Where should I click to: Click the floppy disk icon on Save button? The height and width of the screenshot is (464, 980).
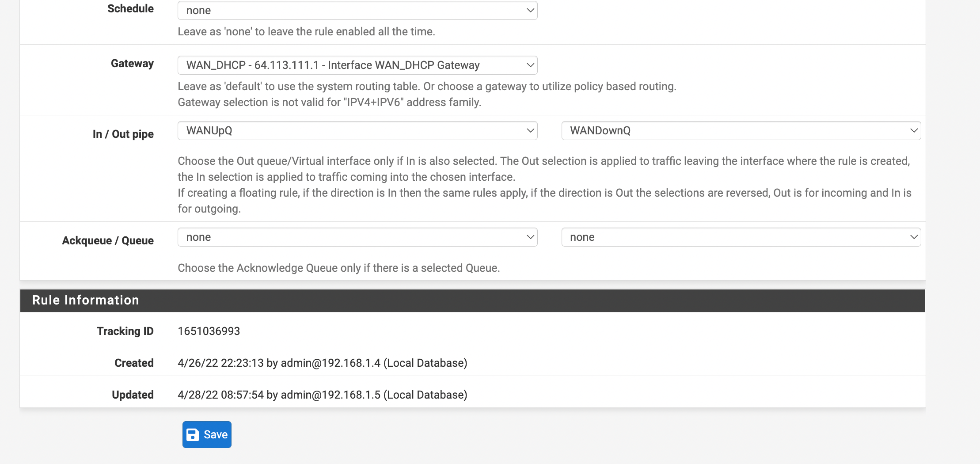(x=193, y=434)
